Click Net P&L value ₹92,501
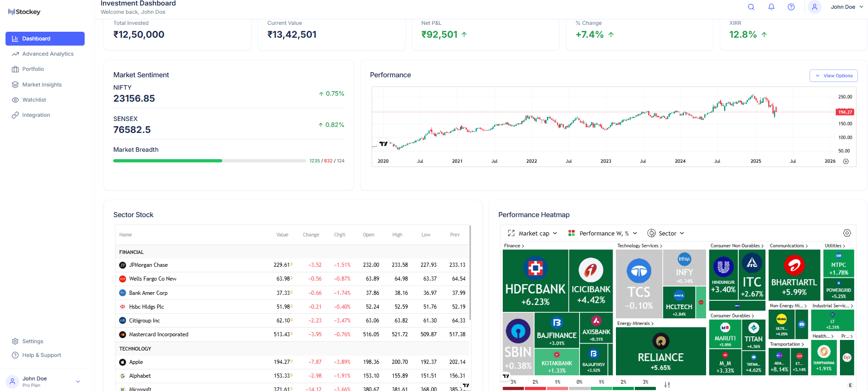 tap(439, 34)
